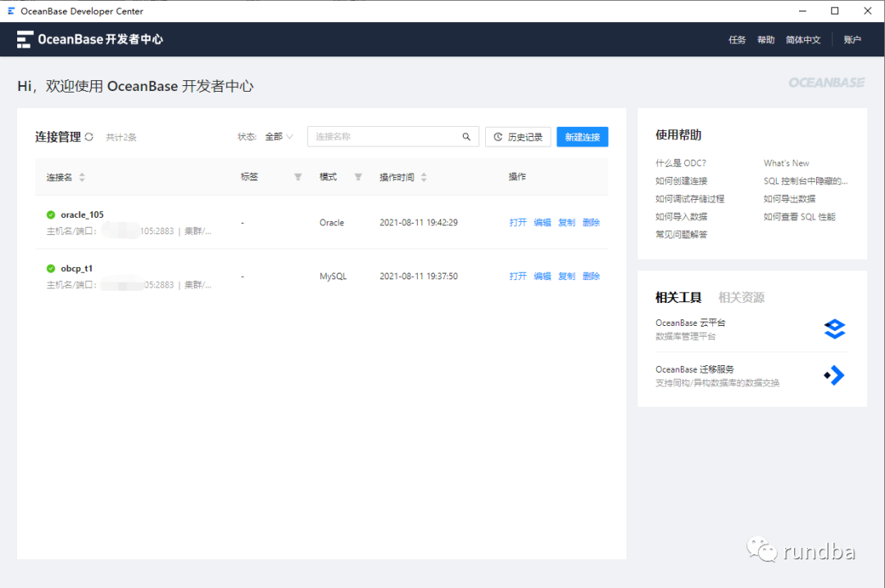Click 删除 for obcp_t1
The width and height of the screenshot is (885, 588).
(592, 276)
